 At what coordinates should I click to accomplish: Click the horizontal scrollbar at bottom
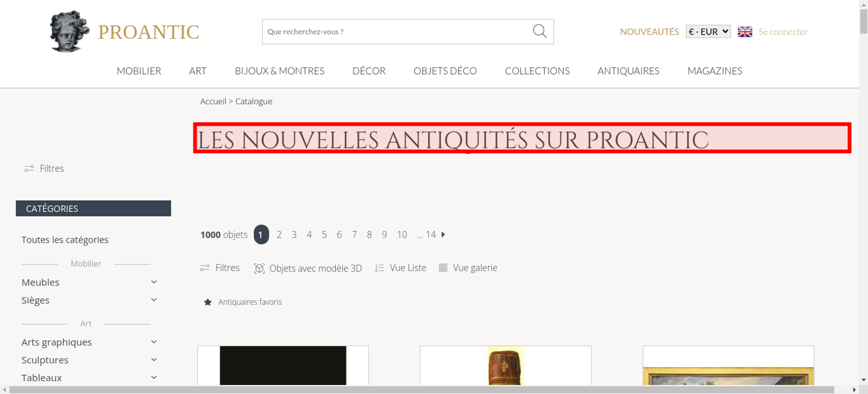(x=421, y=390)
